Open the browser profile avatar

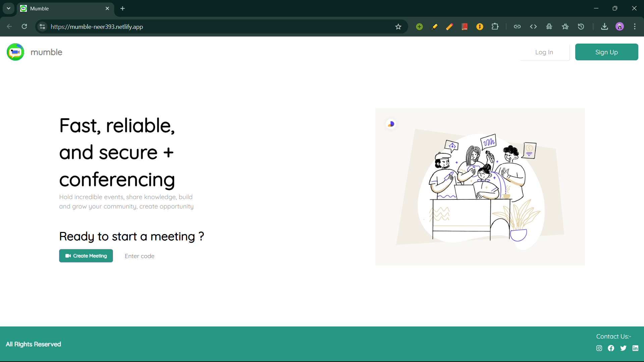[620, 26]
